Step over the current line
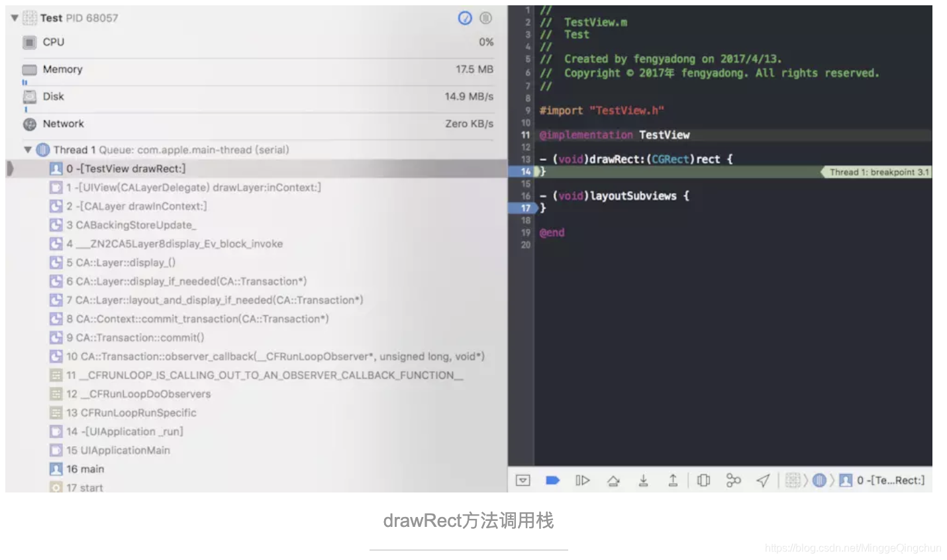This screenshot has height=560, width=947. click(613, 481)
